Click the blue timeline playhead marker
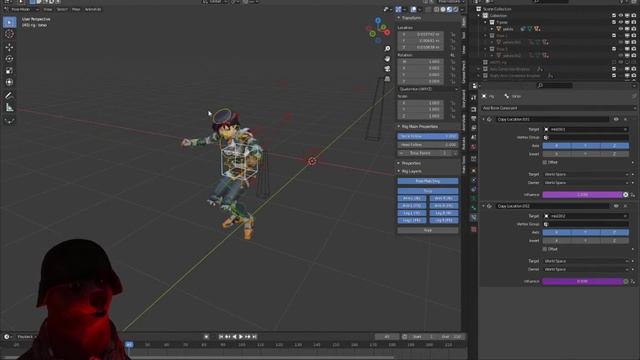 [129, 345]
